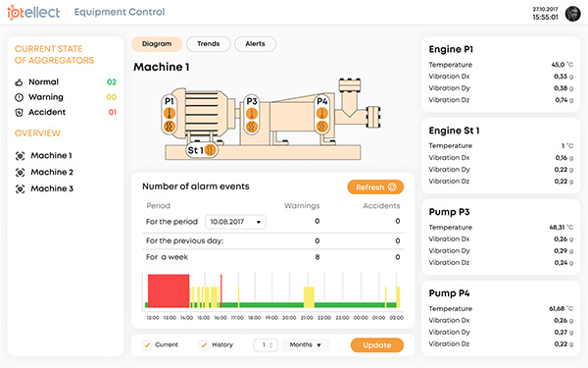Click the Normal thumbs-up icon
This screenshot has width=588, height=368.
click(x=19, y=82)
